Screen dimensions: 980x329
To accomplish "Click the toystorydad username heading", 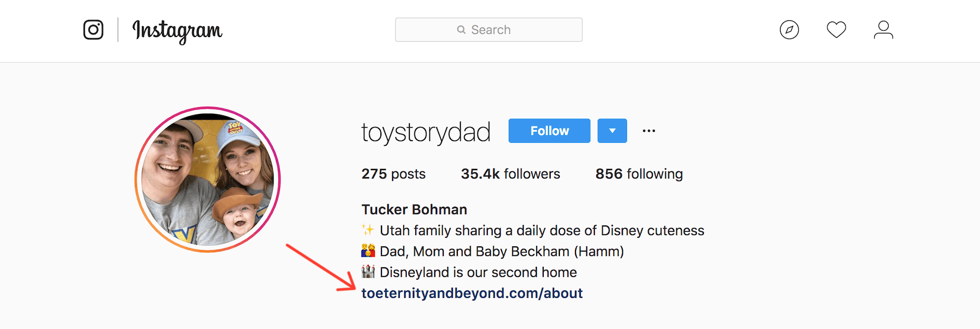I will coord(426,132).
